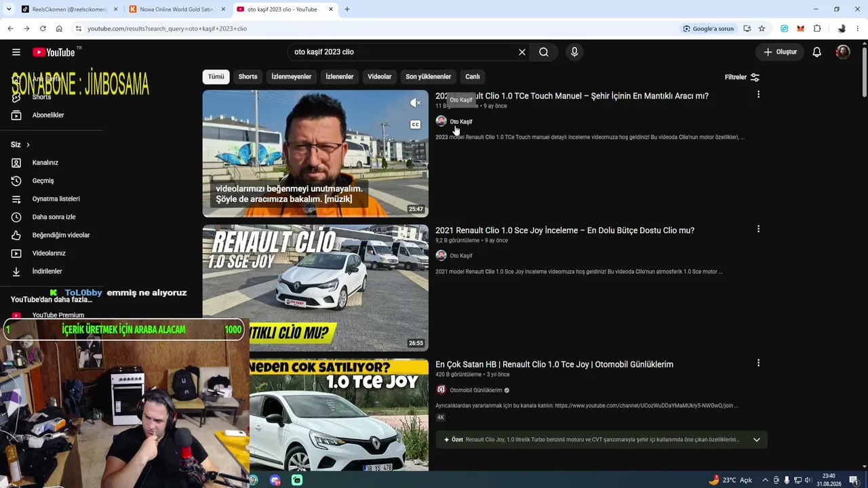Open options for 2021 Renault Clio video
The height and width of the screenshot is (488, 868).
click(x=758, y=229)
